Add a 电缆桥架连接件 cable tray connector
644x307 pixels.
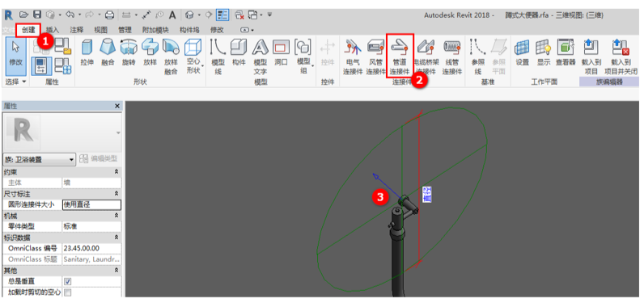click(x=426, y=57)
